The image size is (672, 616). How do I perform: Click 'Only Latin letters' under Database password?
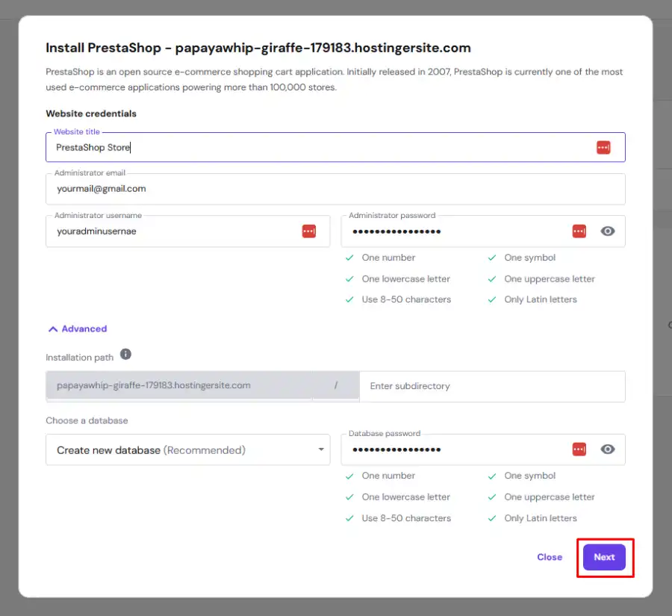click(541, 518)
